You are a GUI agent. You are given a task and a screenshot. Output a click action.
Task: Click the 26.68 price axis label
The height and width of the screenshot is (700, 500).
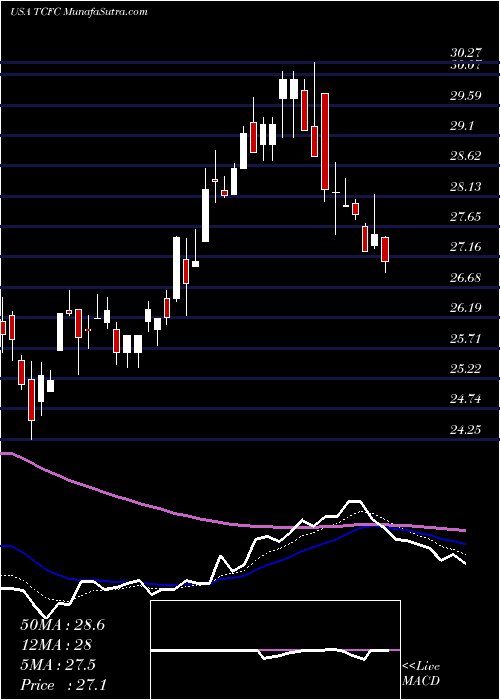coord(465,278)
